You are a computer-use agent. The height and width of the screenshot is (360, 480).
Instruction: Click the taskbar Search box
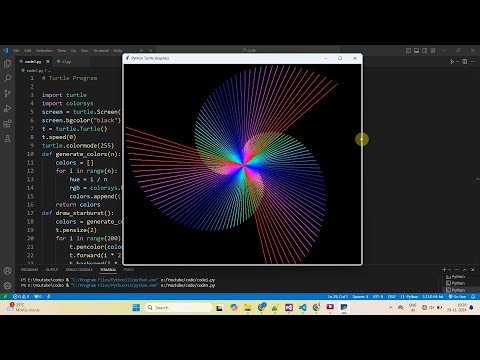[178, 307]
